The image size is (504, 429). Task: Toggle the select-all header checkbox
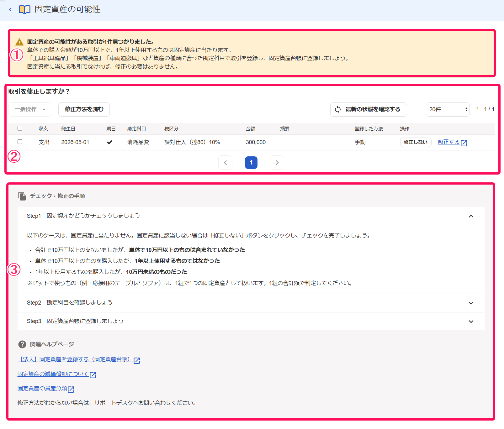pyautogui.click(x=20, y=128)
